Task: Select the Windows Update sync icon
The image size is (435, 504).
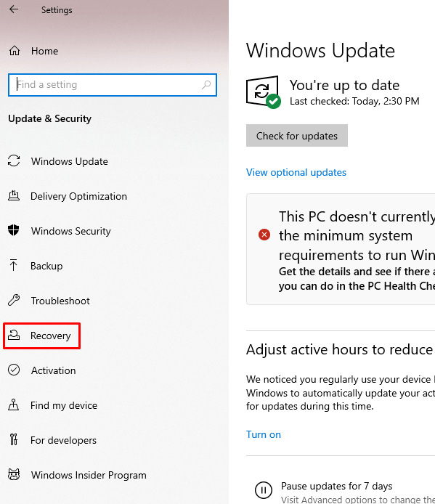Action: [14, 160]
